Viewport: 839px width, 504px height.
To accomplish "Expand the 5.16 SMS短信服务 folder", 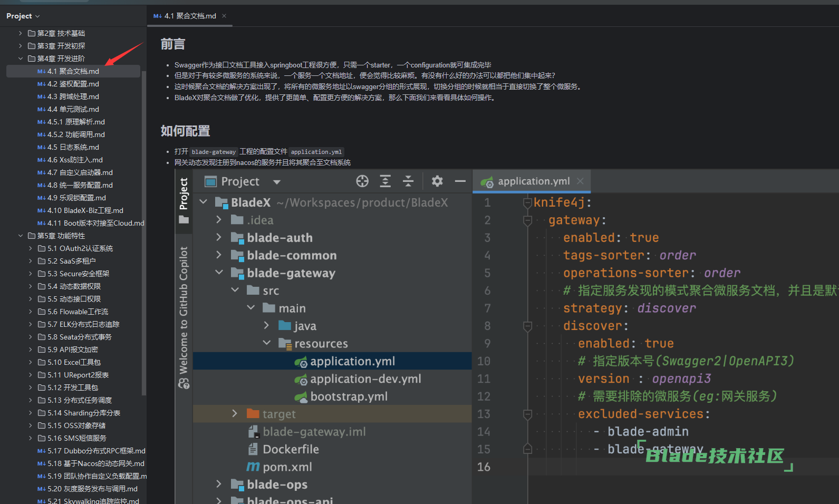I will pyautogui.click(x=31, y=438).
